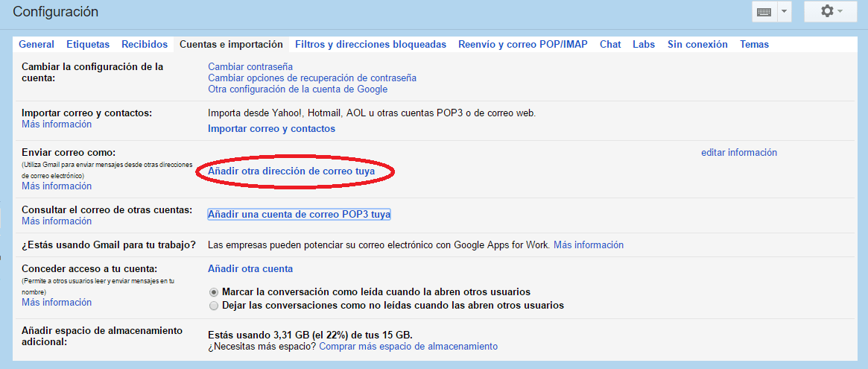Click 'editar información' link

click(x=738, y=153)
